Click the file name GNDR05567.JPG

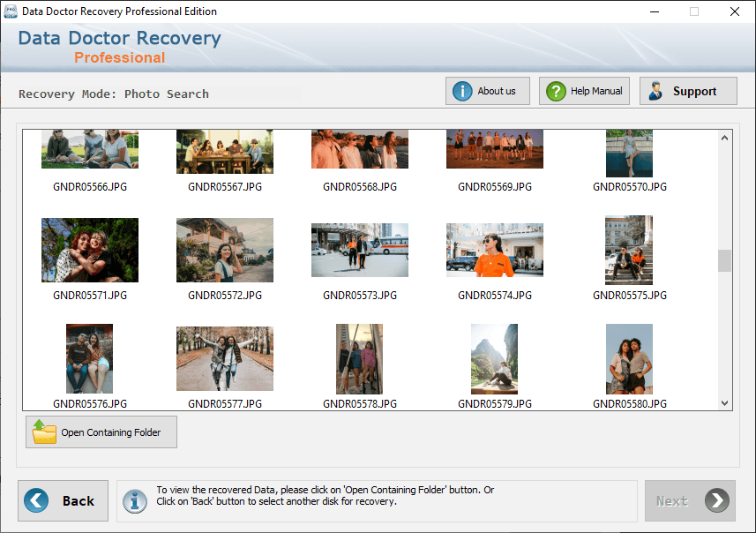[225, 187]
